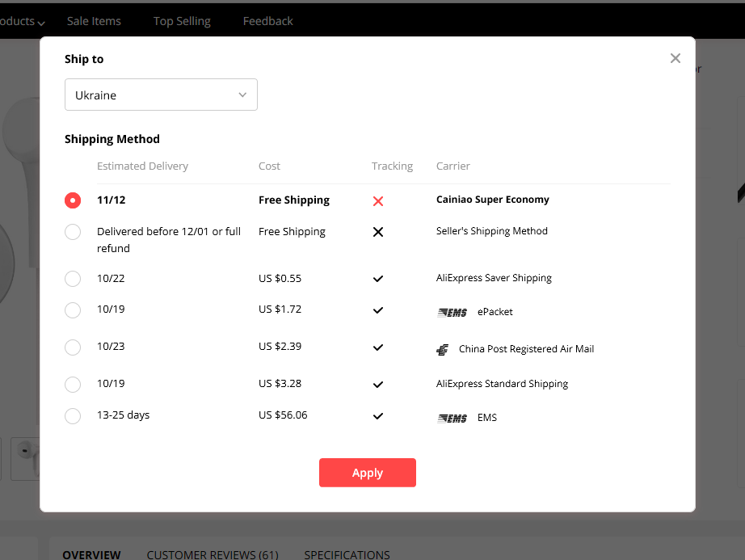Select China Post Registered Air Mail radio button
This screenshot has height=560, width=745.
(73, 347)
